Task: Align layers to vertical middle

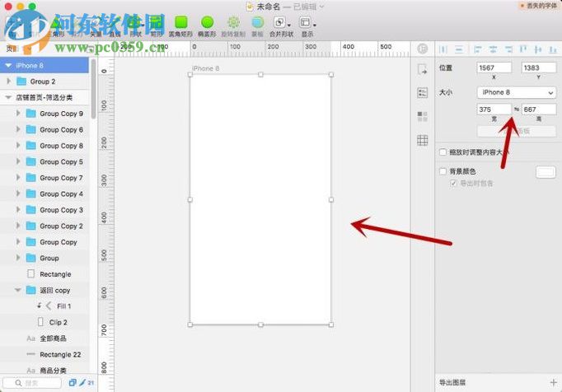Action: [x=538, y=49]
